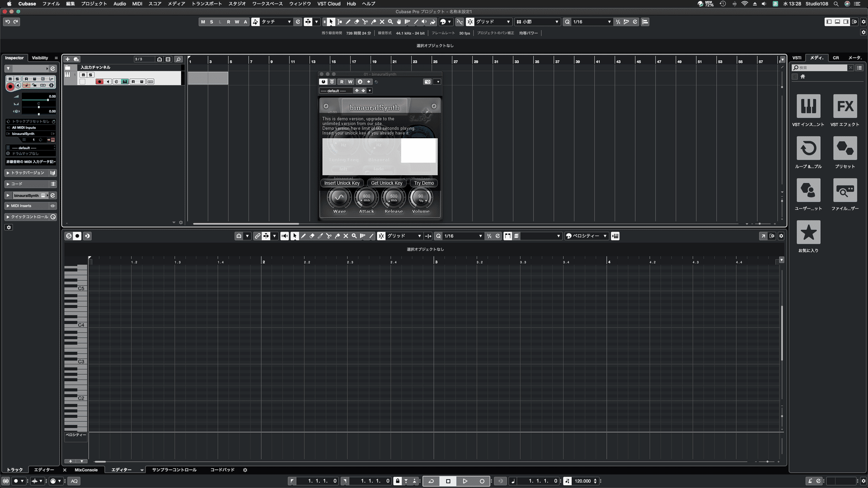This screenshot has width=868, height=488.
Task: Click the Volume knob on binauralSynth
Action: coord(421,198)
